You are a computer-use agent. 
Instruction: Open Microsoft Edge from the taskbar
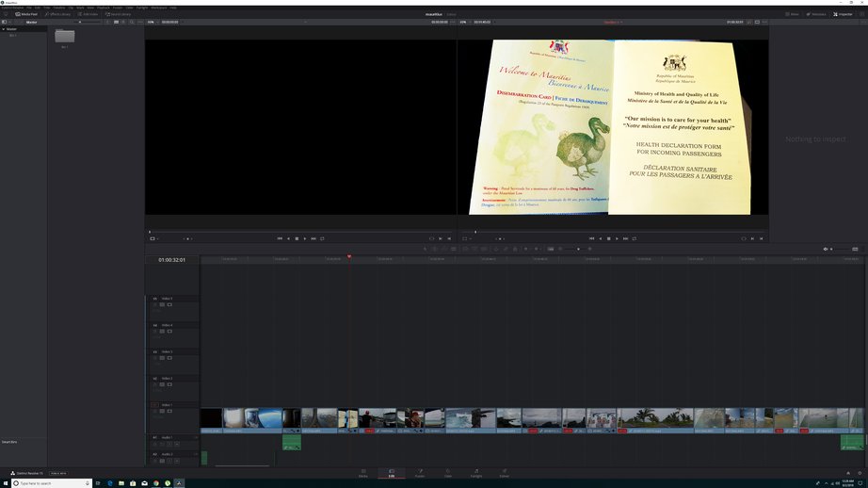click(x=109, y=483)
